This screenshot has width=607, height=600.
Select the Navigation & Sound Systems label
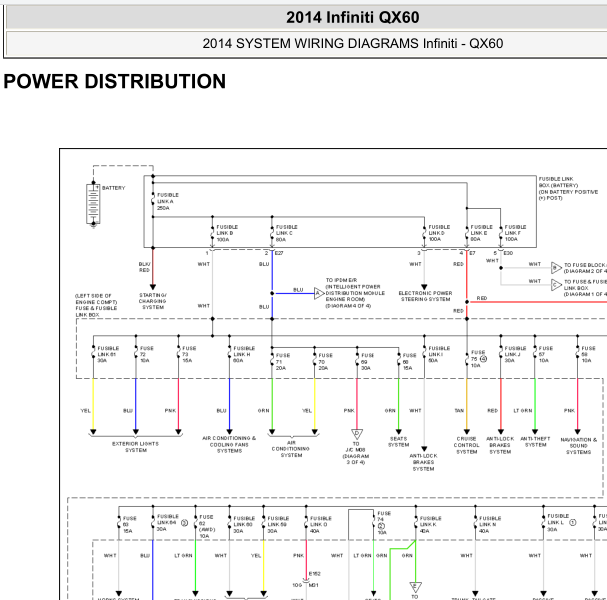click(578, 446)
